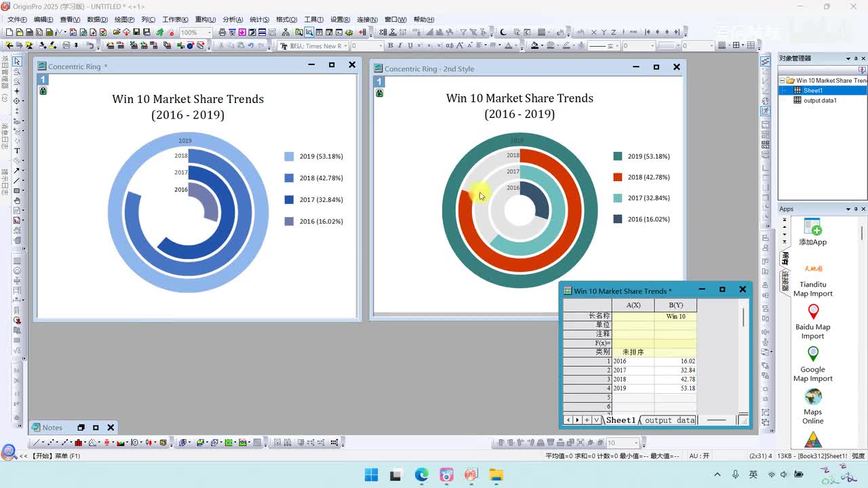Restore the Notes window
The image size is (868, 488).
81,428
